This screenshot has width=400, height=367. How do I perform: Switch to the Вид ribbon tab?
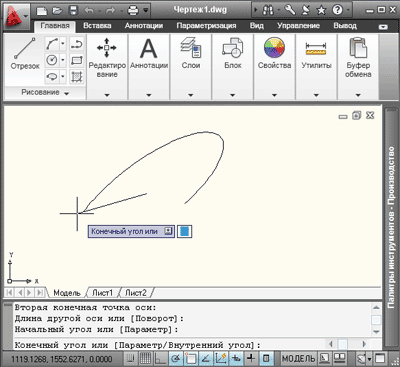[x=257, y=26]
